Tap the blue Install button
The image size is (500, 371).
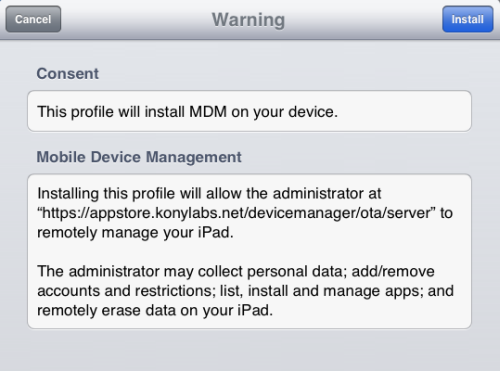tap(468, 19)
